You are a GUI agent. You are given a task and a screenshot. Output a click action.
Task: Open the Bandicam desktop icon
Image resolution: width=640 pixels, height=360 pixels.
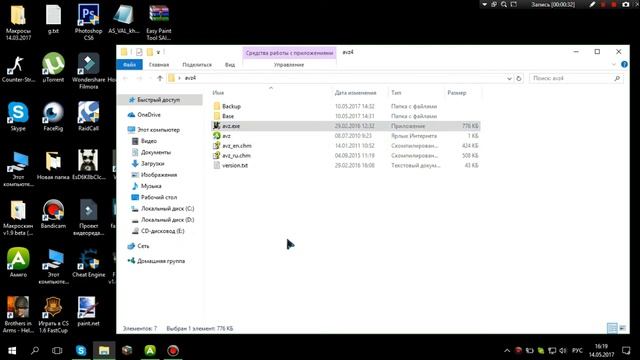[x=53, y=213]
